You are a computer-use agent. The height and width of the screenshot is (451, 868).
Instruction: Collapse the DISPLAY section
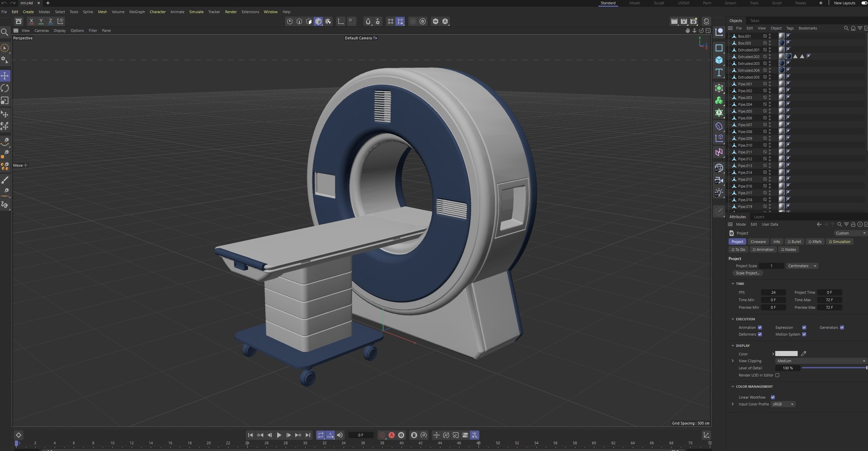pyautogui.click(x=733, y=345)
